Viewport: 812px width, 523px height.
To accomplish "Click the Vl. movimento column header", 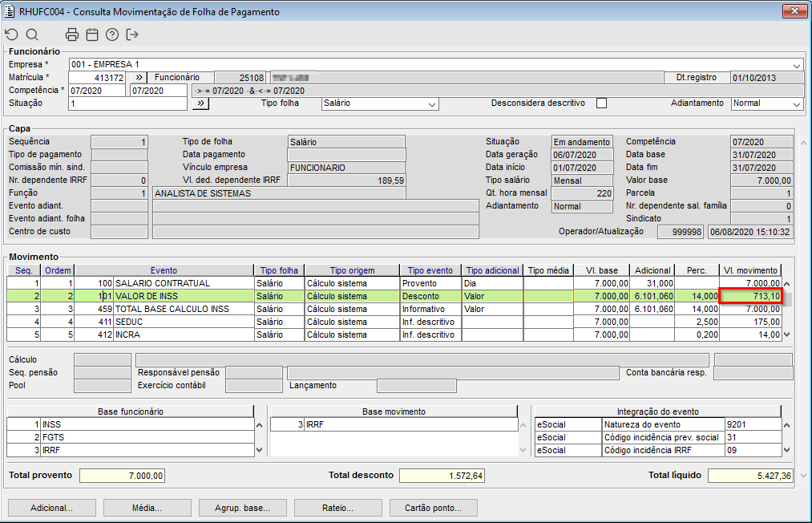I will tap(749, 270).
